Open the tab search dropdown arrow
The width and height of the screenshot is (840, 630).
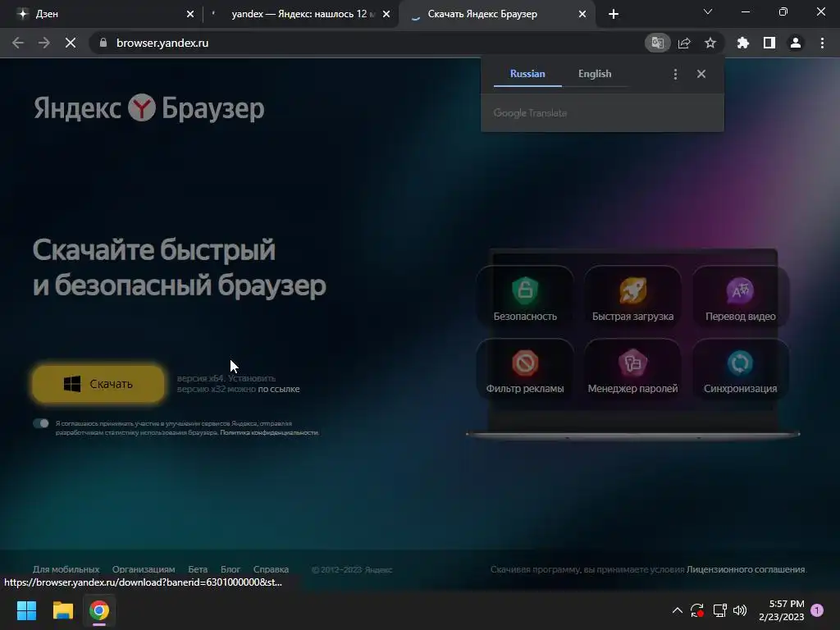coord(708,11)
